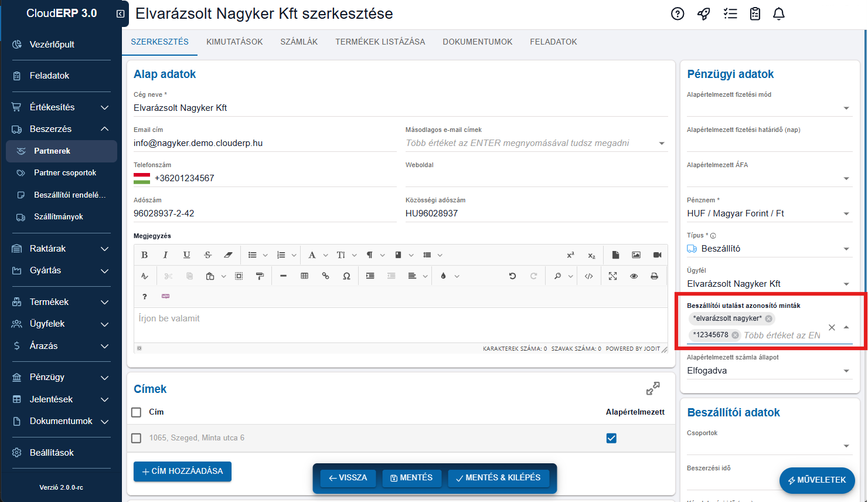Apply bold formatting in Megjegyzés editor
Viewport: 868px width, 502px height.
(x=145, y=255)
